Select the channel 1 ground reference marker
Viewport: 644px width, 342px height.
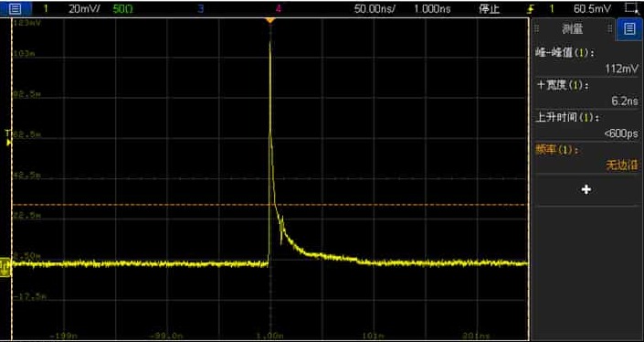pos(5,266)
